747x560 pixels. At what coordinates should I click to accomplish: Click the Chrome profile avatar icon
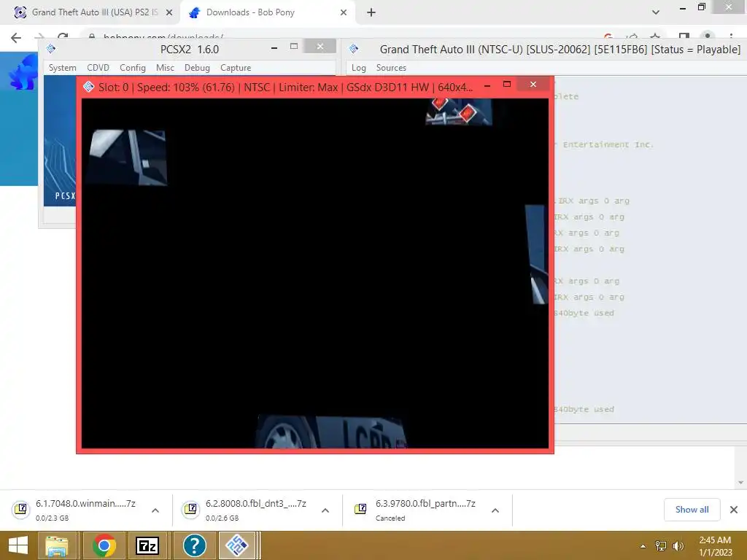pos(708,36)
